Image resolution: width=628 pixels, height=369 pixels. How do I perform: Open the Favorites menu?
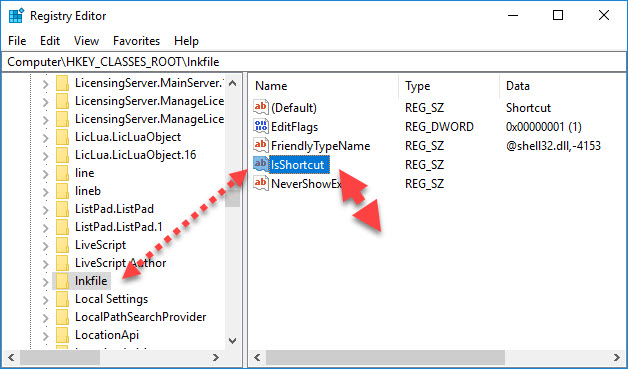[136, 41]
